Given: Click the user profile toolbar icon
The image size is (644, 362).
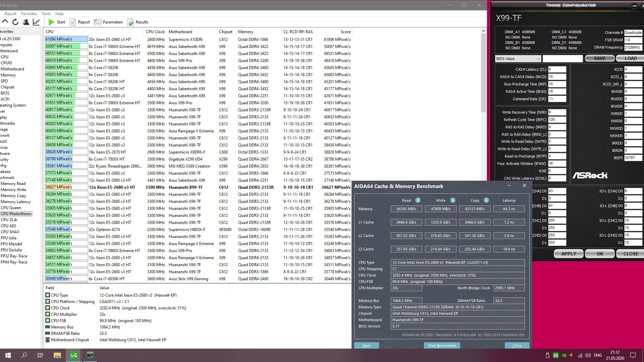Looking at the screenshot, I should tap(26, 22).
